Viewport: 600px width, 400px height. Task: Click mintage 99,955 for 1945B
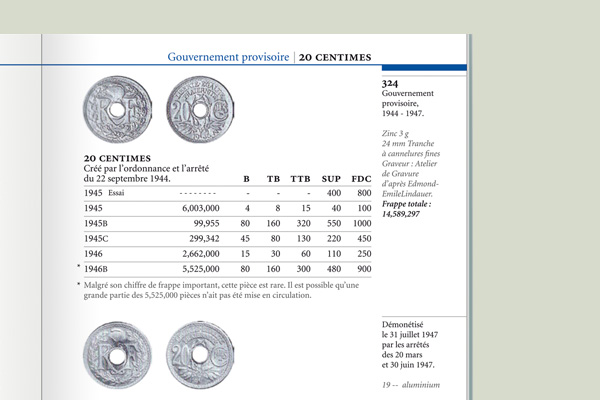point(206,224)
